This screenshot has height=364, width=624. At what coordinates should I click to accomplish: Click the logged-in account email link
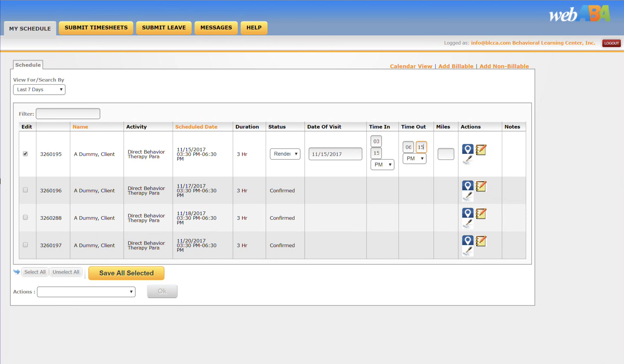coord(533,43)
